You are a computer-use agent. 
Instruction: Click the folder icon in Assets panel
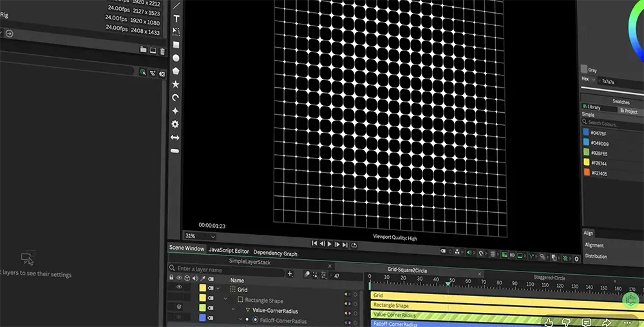(x=144, y=50)
